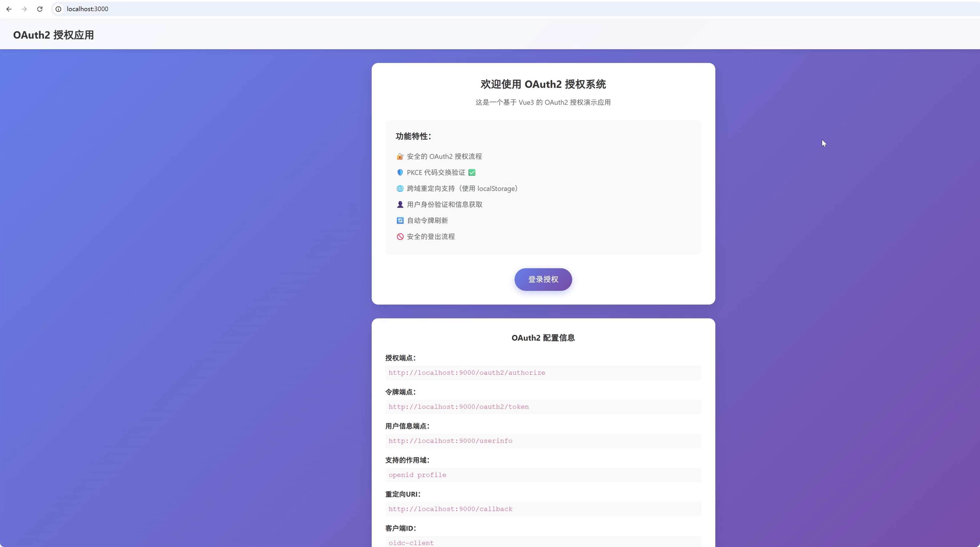Image resolution: width=980 pixels, height=547 pixels.
Task: Click the oidc-client client ID value
Action: click(x=411, y=543)
